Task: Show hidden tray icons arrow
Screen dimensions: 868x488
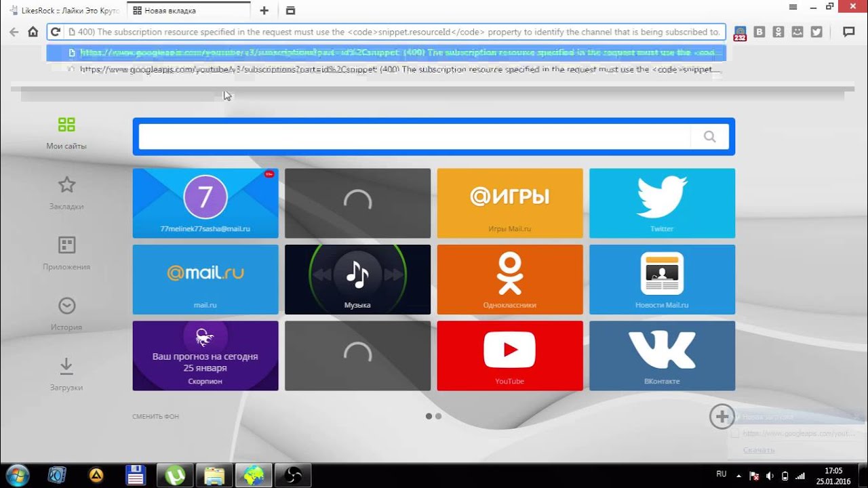Action: pos(739,476)
